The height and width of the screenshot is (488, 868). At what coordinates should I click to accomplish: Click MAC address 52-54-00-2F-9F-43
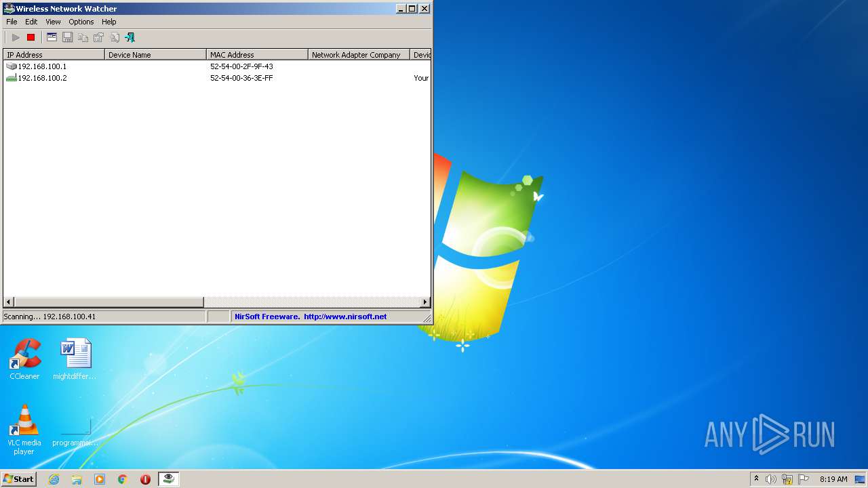[x=241, y=66]
